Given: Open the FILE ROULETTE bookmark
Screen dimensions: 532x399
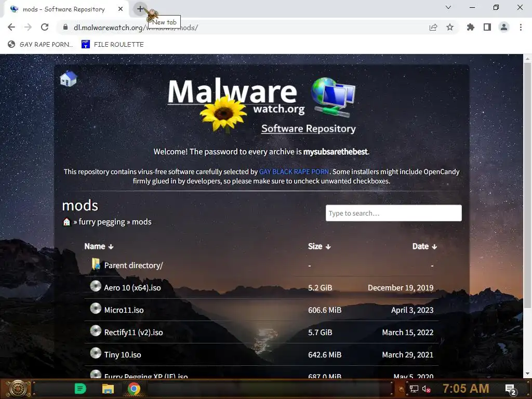Looking at the screenshot, I should click(x=113, y=44).
